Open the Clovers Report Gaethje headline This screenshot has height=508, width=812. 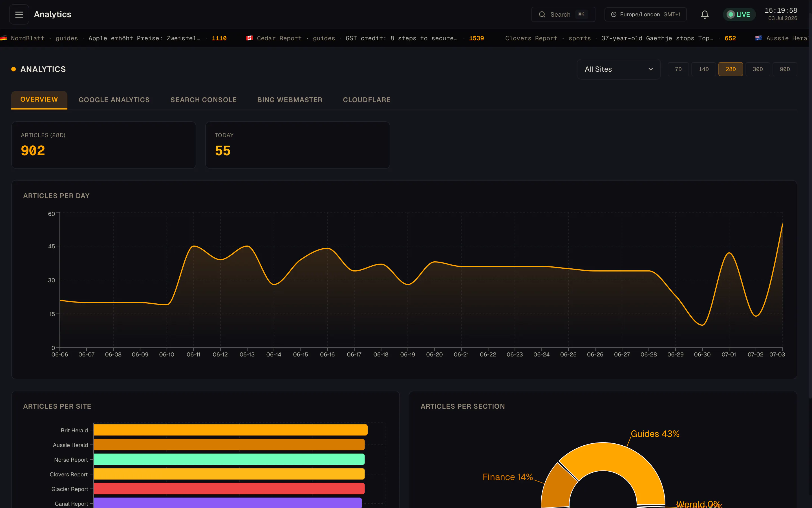657,38
